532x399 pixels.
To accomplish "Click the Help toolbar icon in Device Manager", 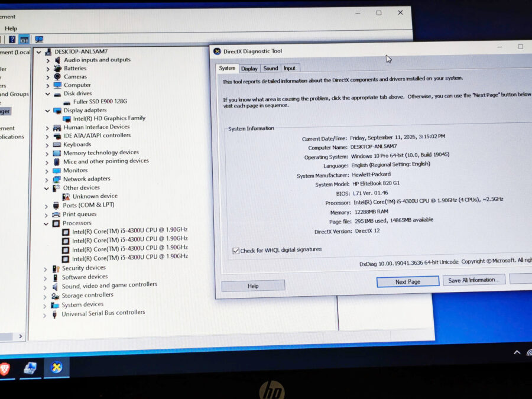I will [12, 40].
